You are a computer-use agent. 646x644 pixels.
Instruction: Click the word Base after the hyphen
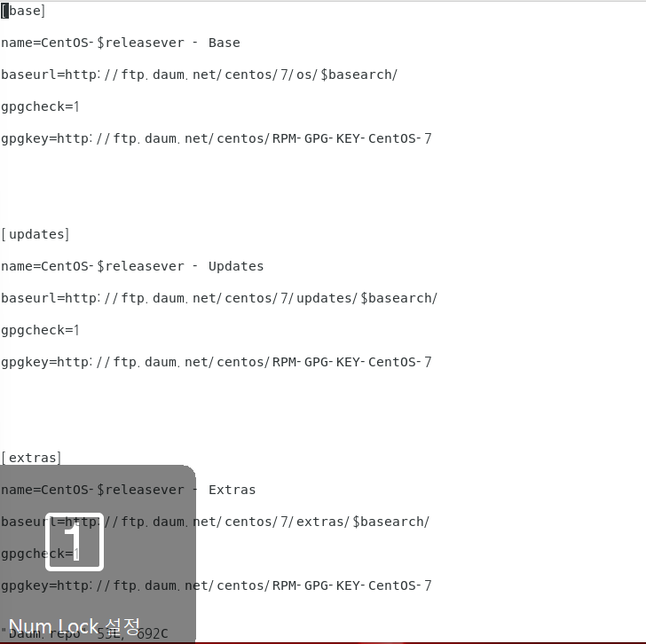[x=225, y=43]
